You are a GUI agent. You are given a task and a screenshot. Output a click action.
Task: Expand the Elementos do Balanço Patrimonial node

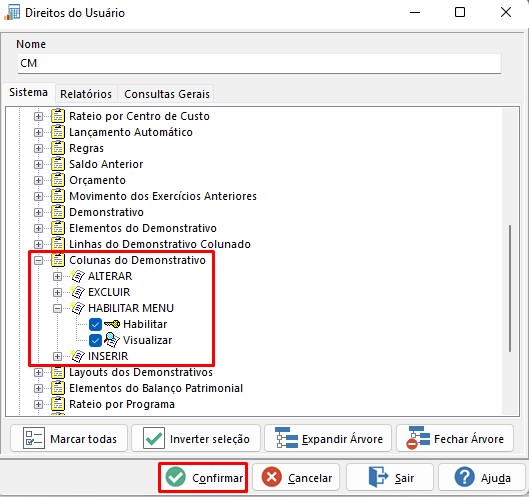pos(38,388)
